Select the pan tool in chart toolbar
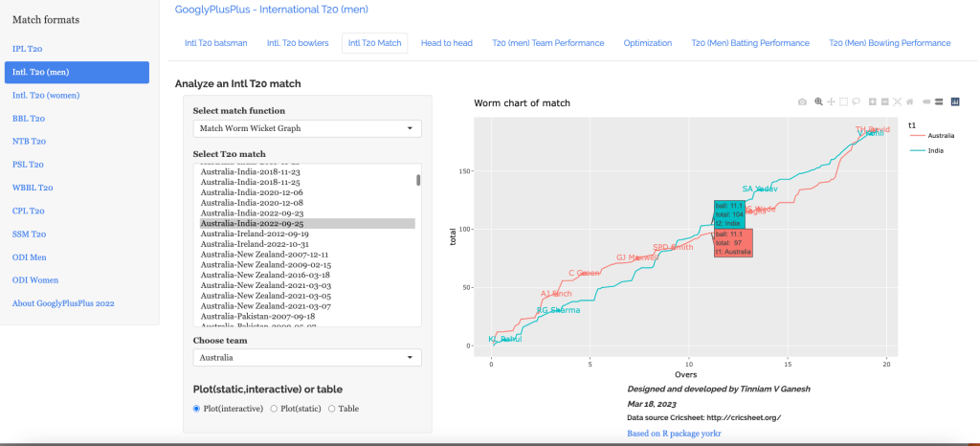 click(x=831, y=101)
